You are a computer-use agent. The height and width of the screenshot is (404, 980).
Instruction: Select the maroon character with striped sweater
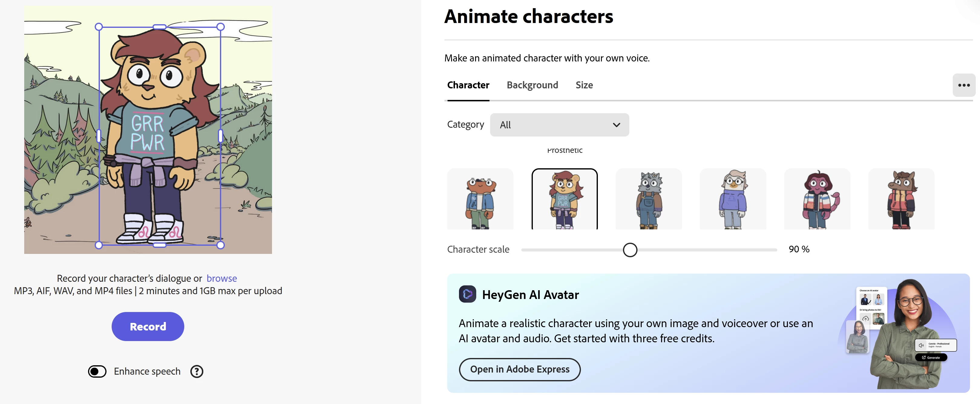pyautogui.click(x=817, y=199)
